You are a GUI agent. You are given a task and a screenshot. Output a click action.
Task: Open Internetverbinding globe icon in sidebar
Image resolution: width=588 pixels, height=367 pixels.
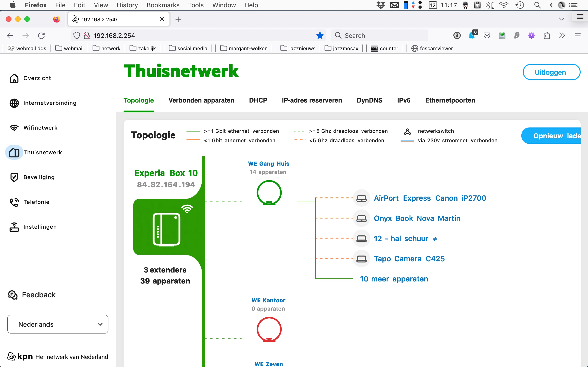coord(14,103)
